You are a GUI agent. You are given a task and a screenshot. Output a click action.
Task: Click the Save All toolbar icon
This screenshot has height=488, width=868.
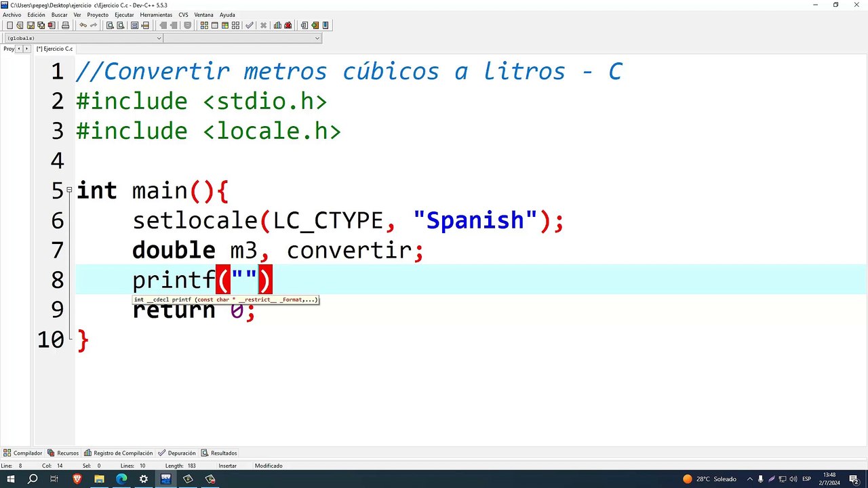pyautogui.click(x=41, y=26)
